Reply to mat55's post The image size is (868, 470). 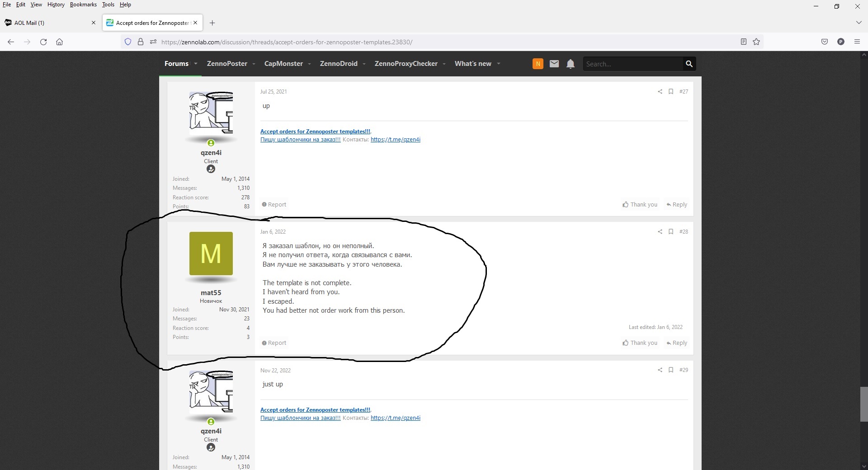[x=677, y=343]
